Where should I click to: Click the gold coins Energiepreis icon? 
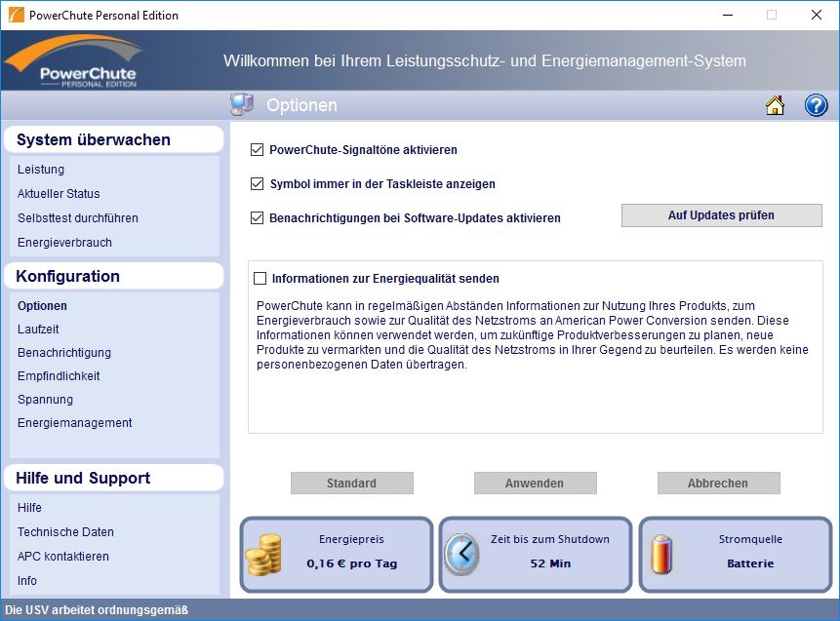(263, 555)
